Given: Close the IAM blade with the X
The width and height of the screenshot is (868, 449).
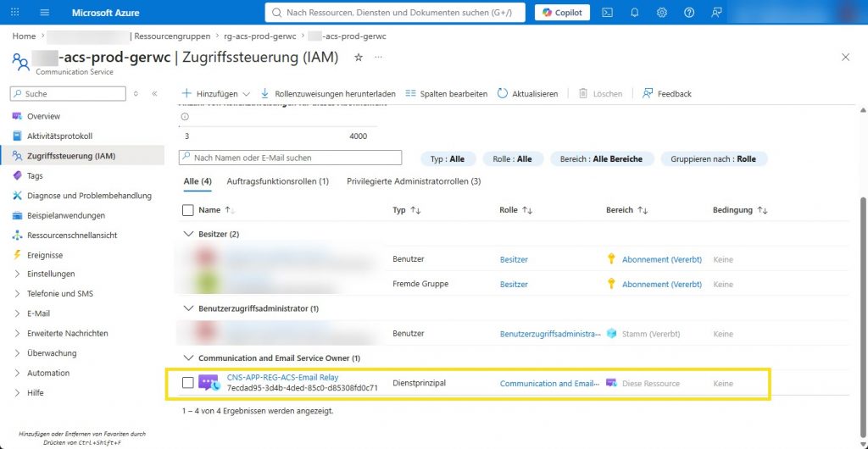Looking at the screenshot, I should pos(845,57).
